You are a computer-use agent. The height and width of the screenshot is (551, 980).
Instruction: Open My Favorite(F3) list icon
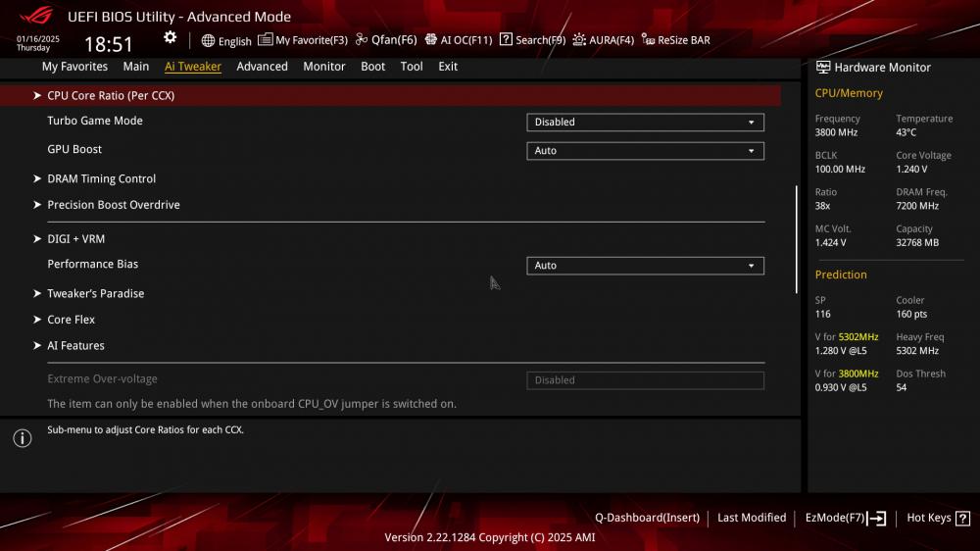tap(265, 39)
